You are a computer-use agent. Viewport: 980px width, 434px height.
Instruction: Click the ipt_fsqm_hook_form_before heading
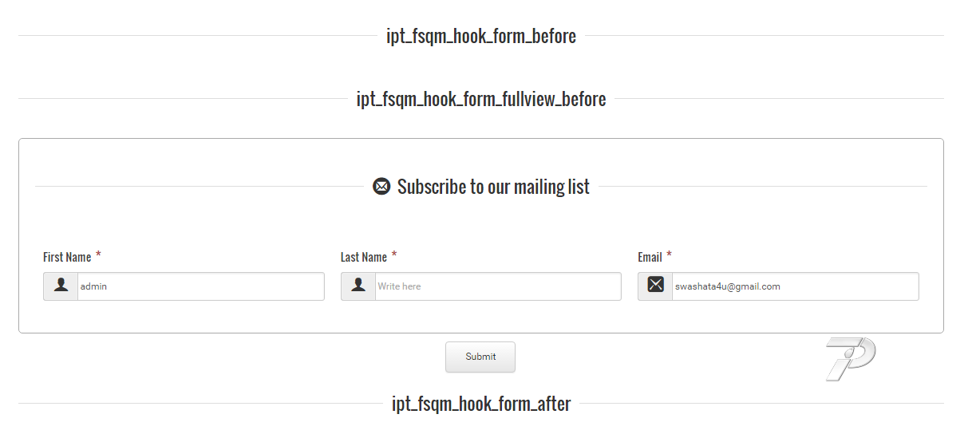(x=481, y=36)
